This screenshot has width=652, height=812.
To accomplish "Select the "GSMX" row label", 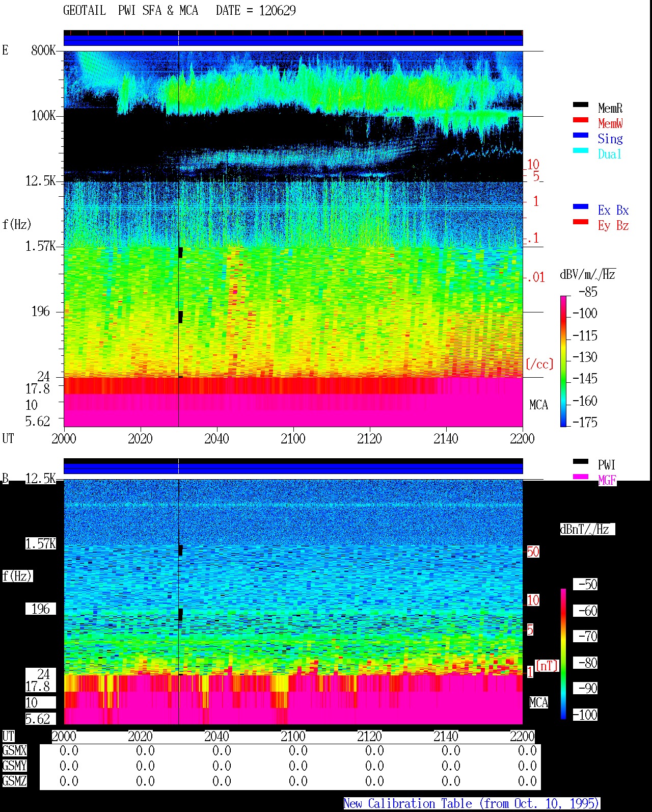I will point(14,751).
